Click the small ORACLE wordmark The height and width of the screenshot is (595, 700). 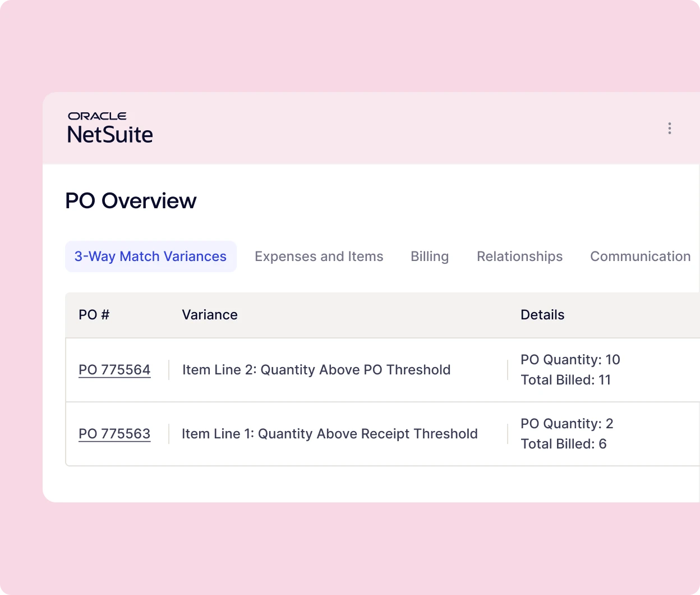coord(97,116)
